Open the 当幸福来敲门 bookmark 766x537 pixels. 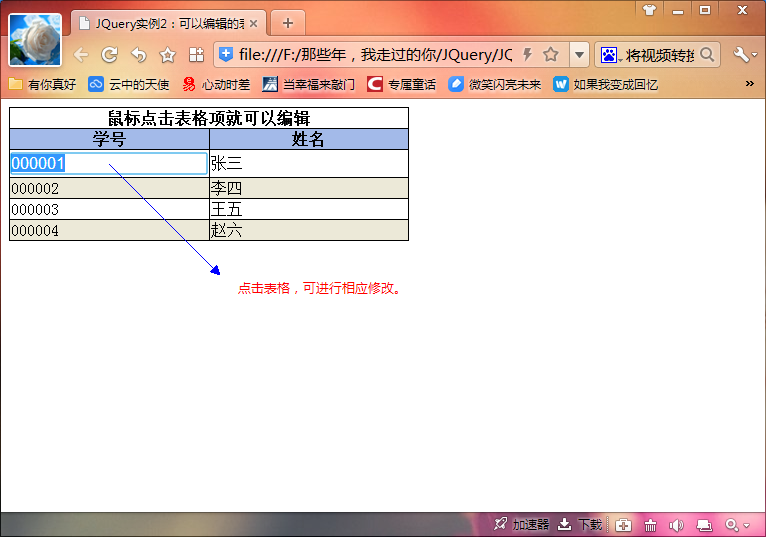309,85
